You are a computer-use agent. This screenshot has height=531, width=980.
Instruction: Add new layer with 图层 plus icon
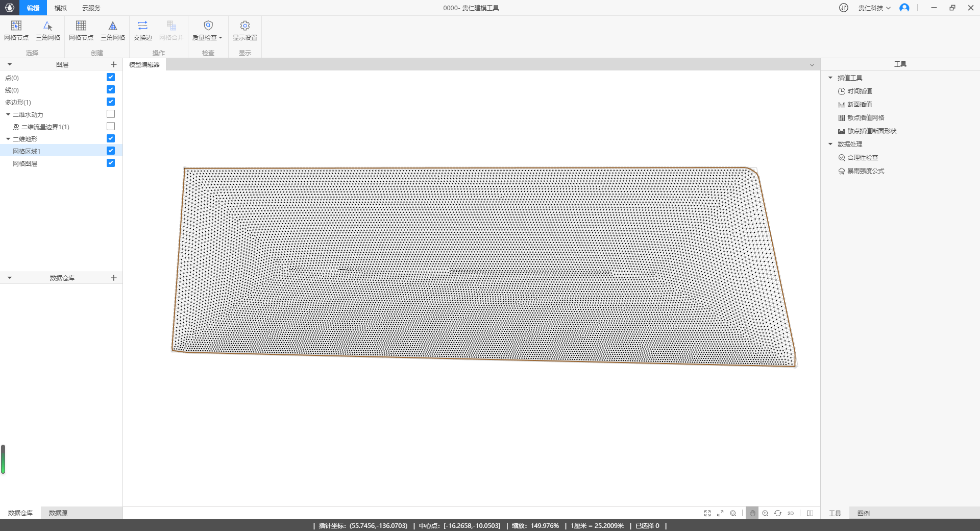pyautogui.click(x=113, y=64)
